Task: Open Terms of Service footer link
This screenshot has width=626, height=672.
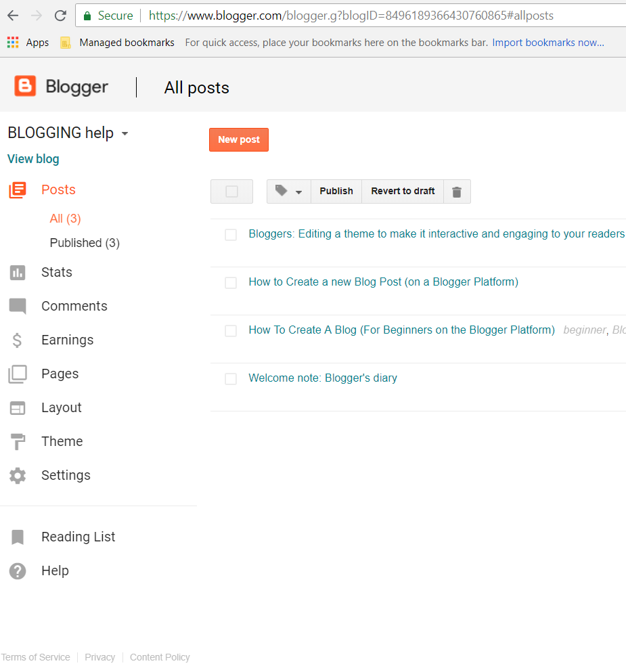Action: [36, 657]
